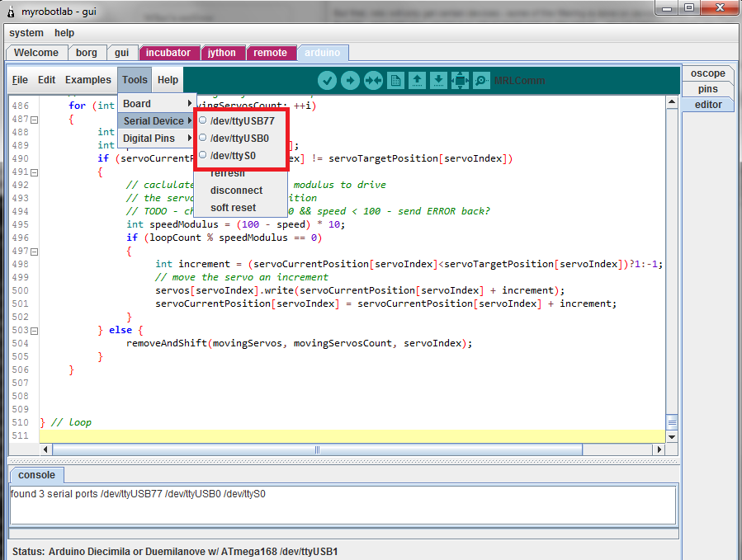Open the editor's Help menu beside Tools

click(x=168, y=80)
